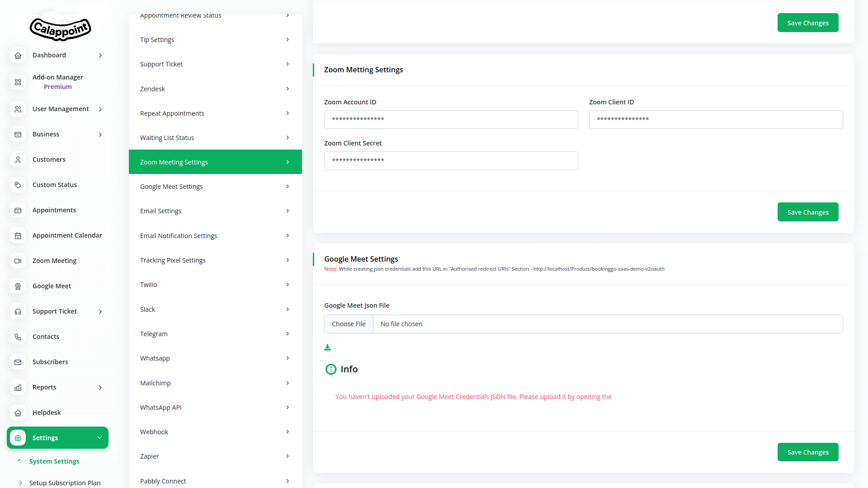Click the Zoom Client Secret field
The height and width of the screenshot is (488, 868).
click(451, 161)
